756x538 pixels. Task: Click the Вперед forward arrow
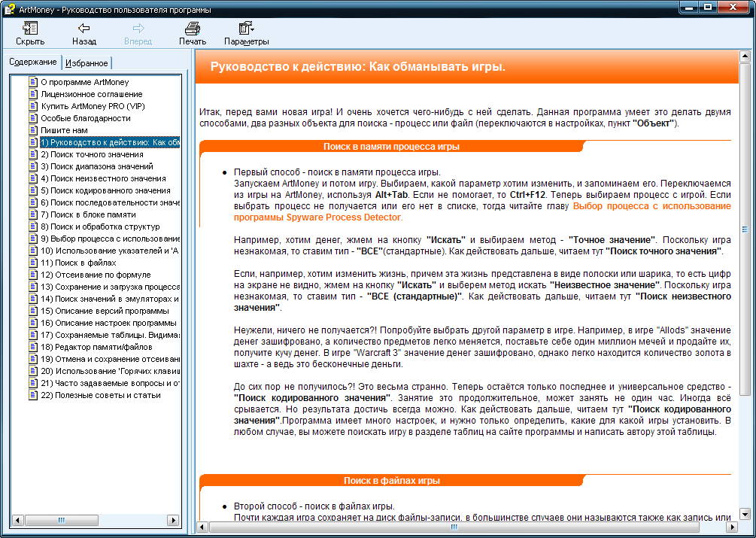[x=138, y=29]
